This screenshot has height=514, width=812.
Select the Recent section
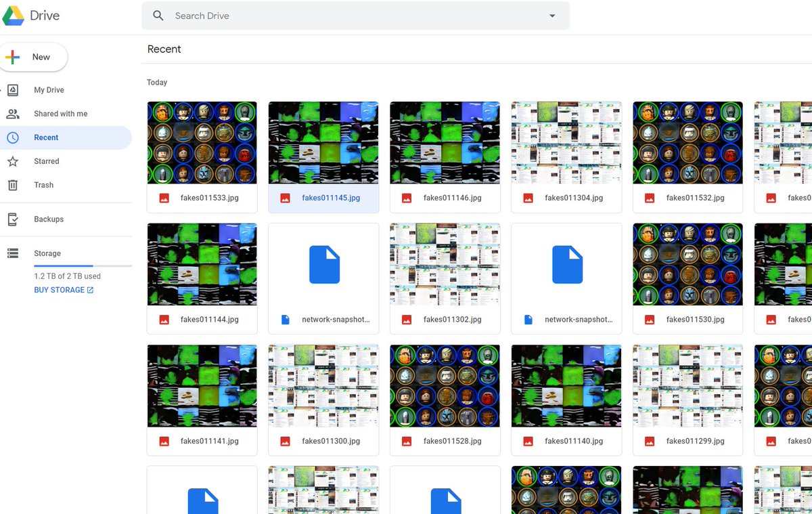click(x=66, y=137)
